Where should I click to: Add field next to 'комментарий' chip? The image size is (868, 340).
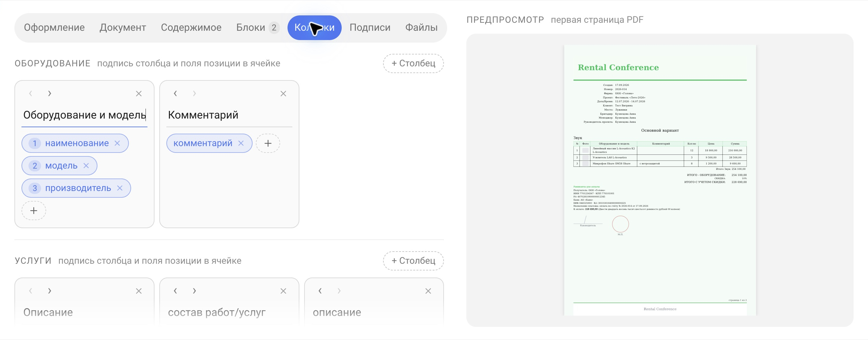click(x=268, y=143)
